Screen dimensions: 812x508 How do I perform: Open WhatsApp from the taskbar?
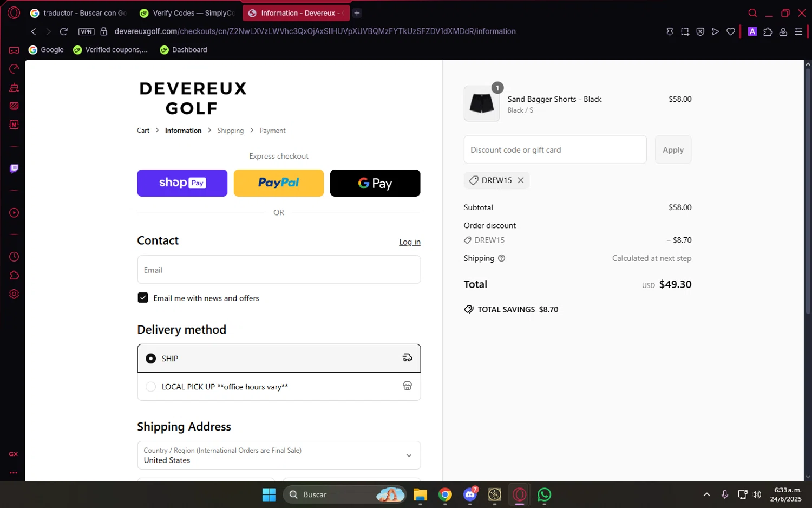[544, 494]
